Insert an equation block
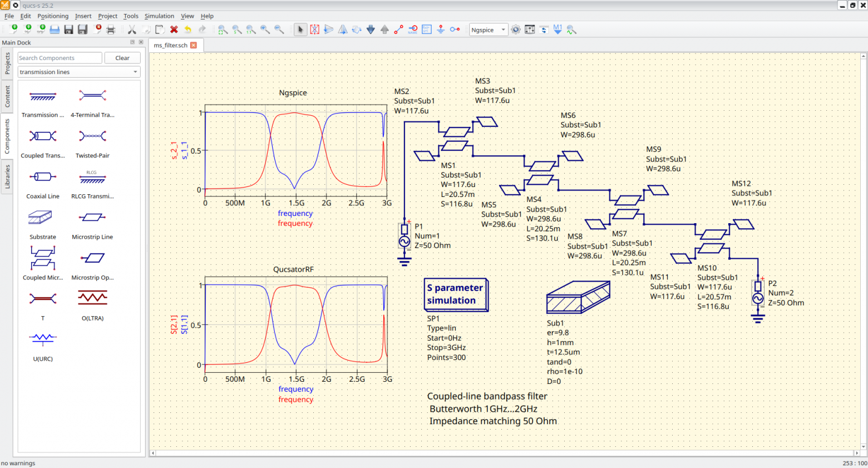Viewport: 868px width, 468px height. pos(427,29)
